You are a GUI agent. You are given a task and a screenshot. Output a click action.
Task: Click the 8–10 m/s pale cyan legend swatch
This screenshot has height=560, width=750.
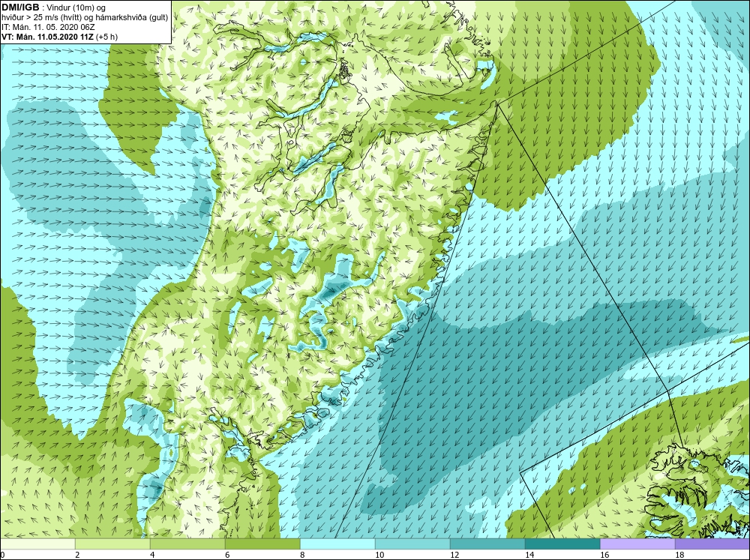click(x=337, y=544)
